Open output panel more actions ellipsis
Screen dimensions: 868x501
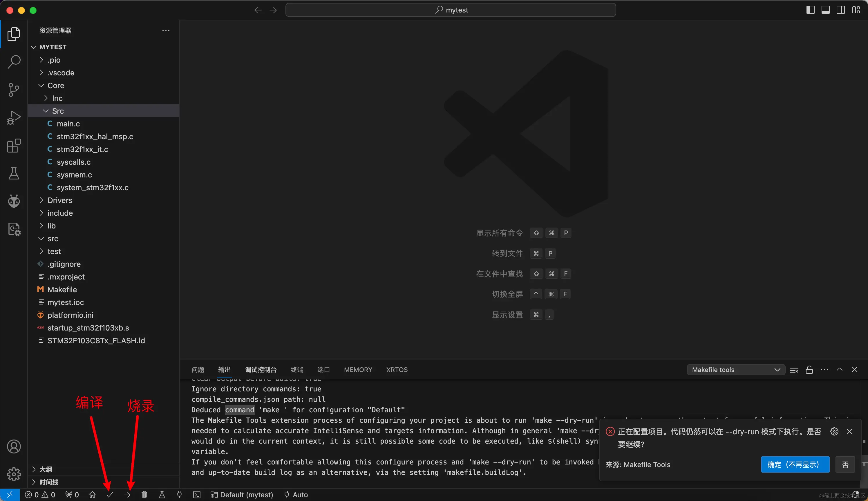pyautogui.click(x=824, y=370)
